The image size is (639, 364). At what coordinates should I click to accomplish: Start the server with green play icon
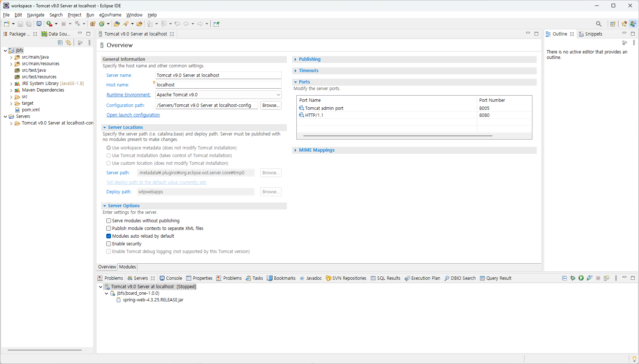(581, 278)
